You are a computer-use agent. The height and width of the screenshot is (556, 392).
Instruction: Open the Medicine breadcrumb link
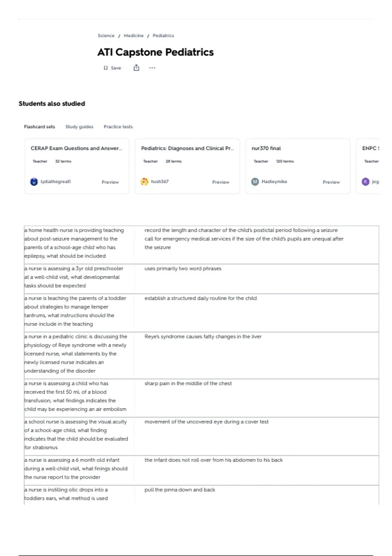coord(134,35)
